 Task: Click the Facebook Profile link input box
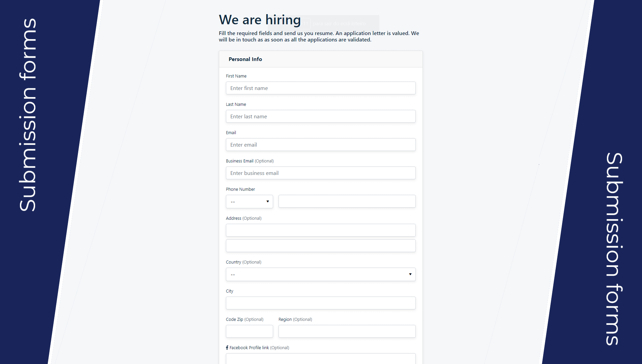pyautogui.click(x=320, y=359)
